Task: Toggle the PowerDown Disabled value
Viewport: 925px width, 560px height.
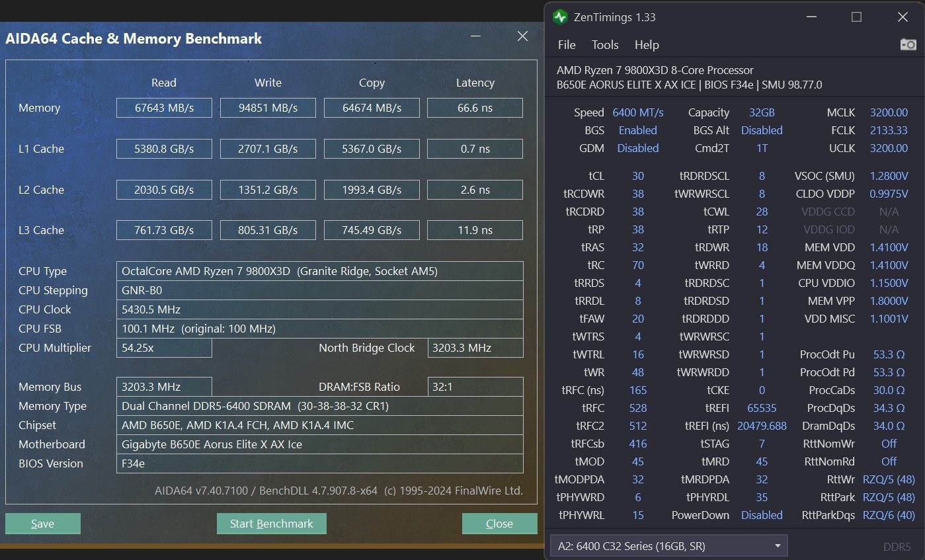Action: tap(762, 515)
